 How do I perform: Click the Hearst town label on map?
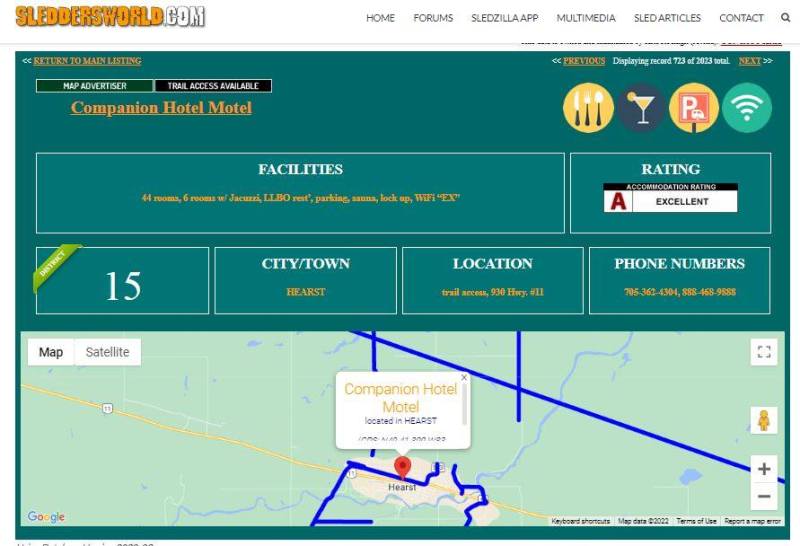click(402, 487)
